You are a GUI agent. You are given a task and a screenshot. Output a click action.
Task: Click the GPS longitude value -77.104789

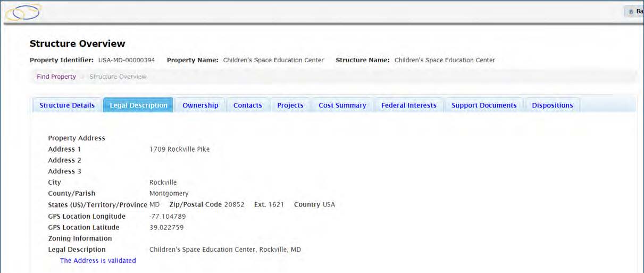click(x=168, y=217)
